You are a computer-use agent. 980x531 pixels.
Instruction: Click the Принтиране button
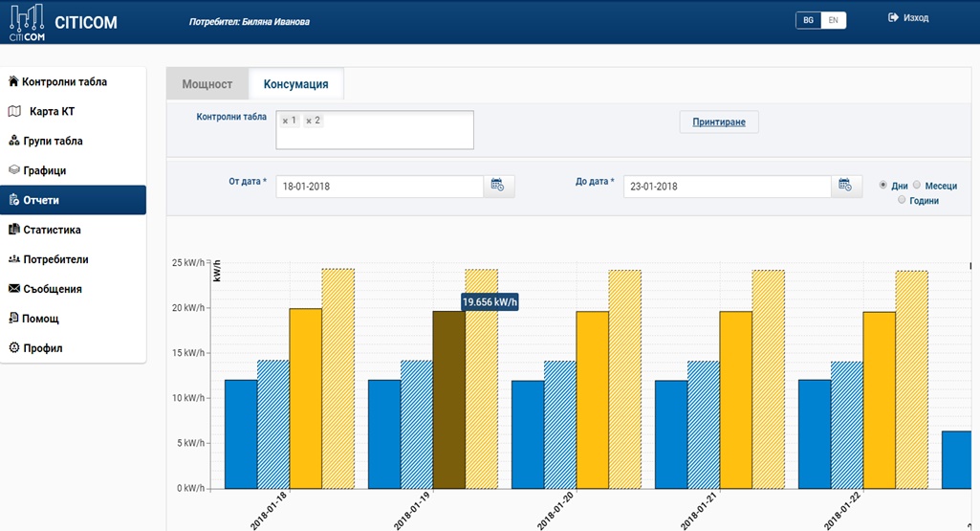[719, 122]
